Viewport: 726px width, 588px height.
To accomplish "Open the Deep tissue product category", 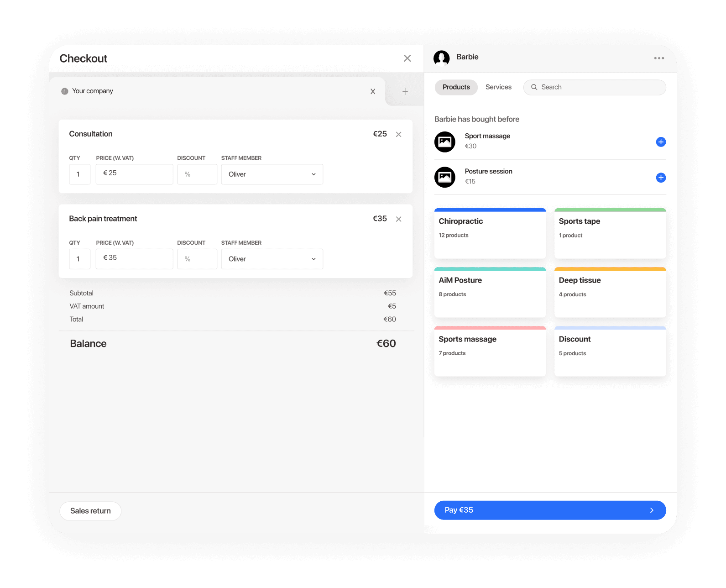I will point(610,292).
